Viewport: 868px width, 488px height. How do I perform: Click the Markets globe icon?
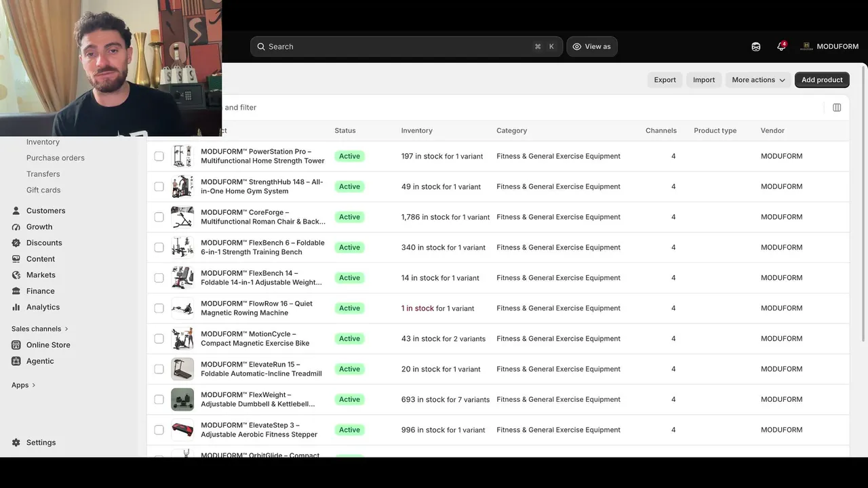pyautogui.click(x=16, y=275)
